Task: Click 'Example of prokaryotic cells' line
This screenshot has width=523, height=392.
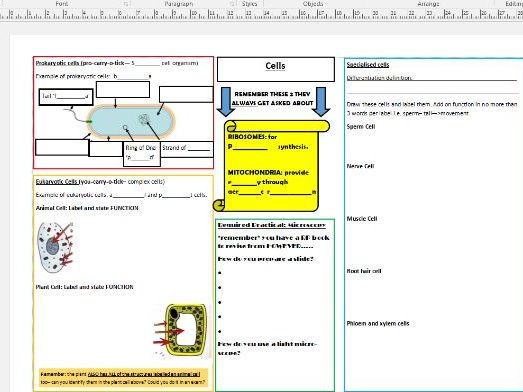Action: tap(93, 76)
